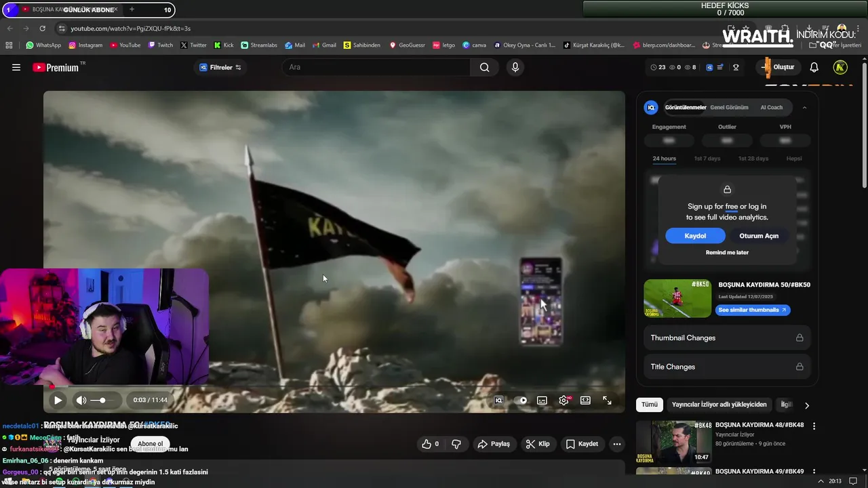Open new browser tab
This screenshot has width=868, height=488.
(x=132, y=9)
